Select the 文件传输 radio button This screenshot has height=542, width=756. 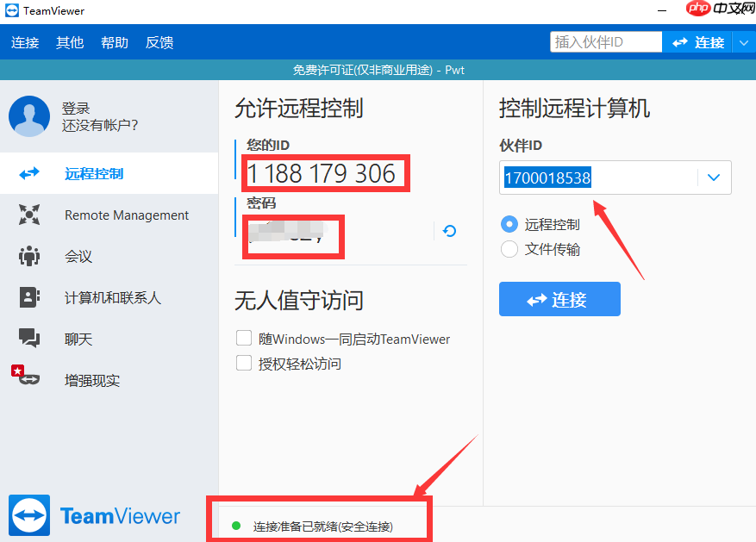[x=509, y=250]
